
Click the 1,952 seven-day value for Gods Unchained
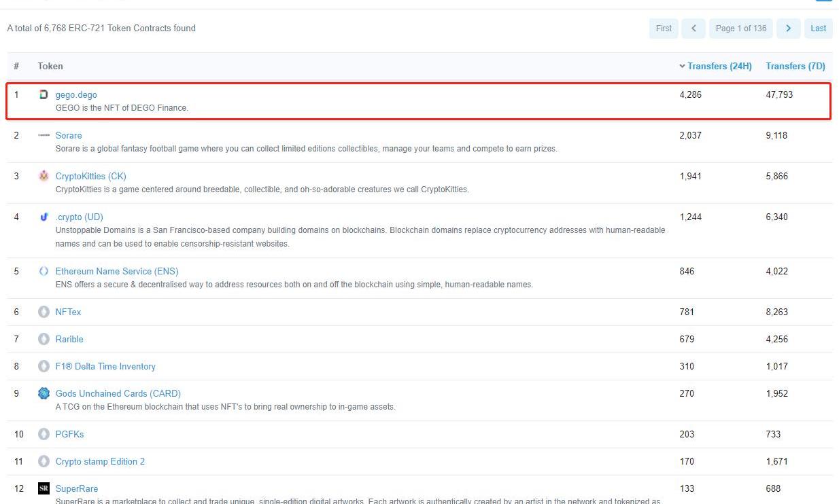click(x=776, y=393)
